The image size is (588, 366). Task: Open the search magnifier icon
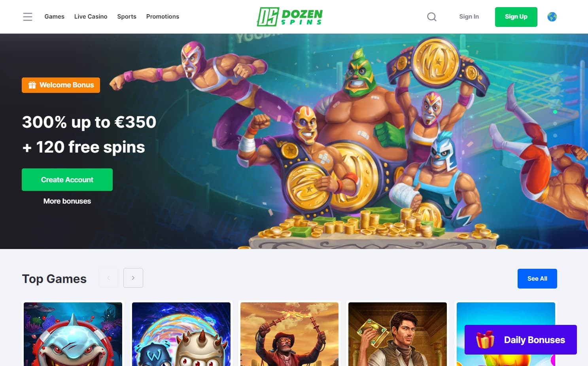(432, 17)
